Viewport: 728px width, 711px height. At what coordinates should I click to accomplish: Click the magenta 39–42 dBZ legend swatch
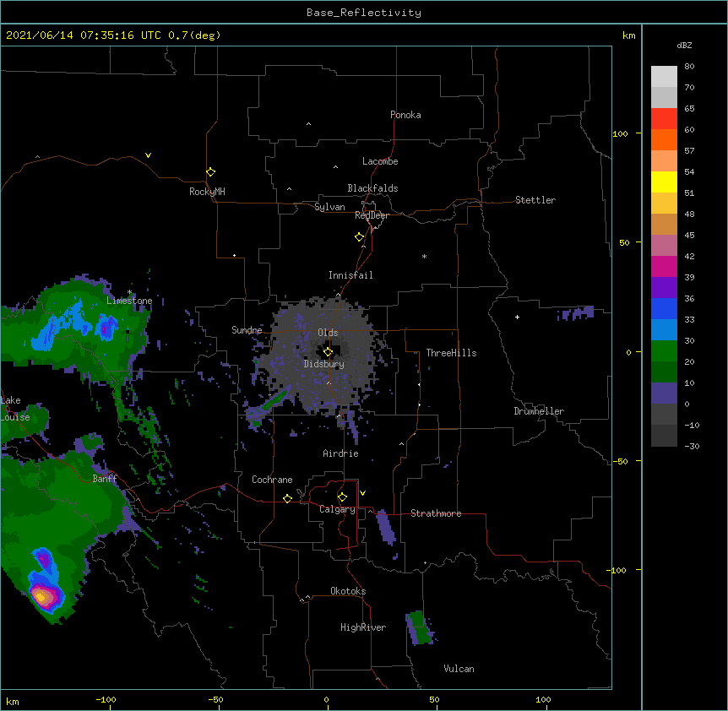pyautogui.click(x=664, y=266)
